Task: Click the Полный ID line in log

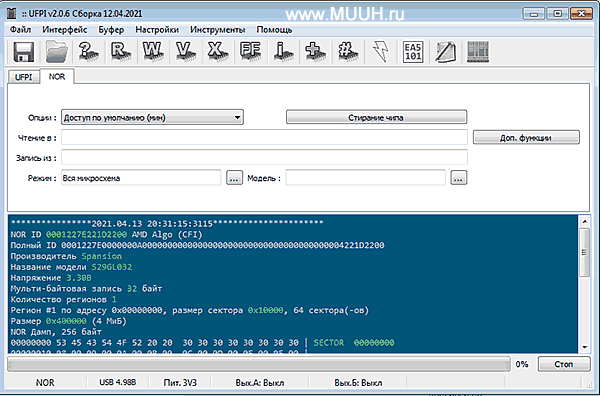Action: [197, 245]
